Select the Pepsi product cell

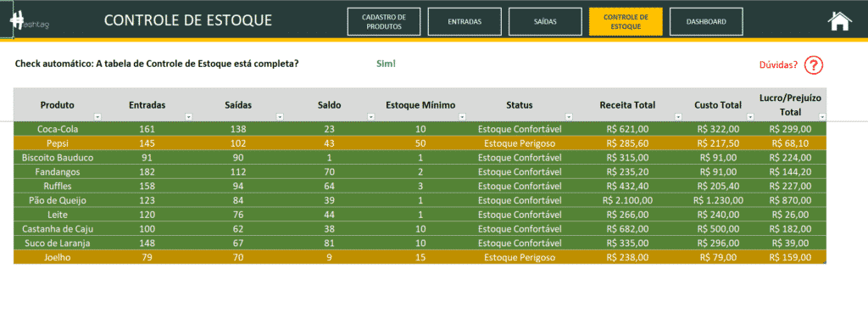[x=58, y=143]
